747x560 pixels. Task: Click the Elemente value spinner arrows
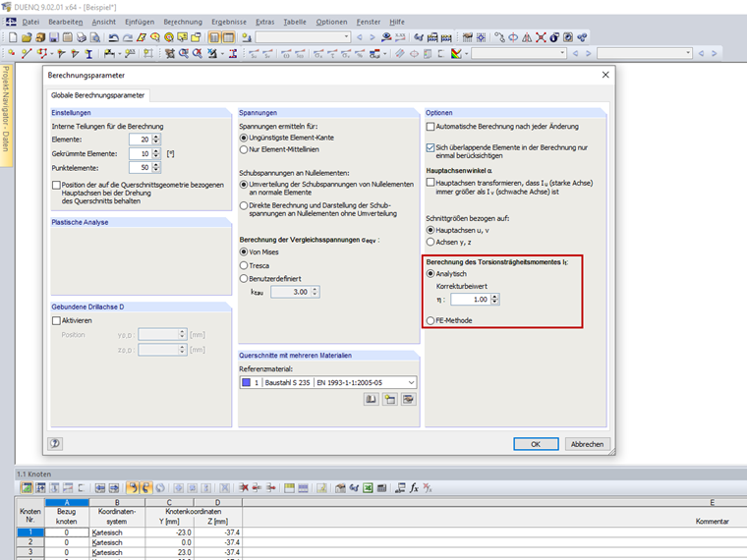coord(156,140)
